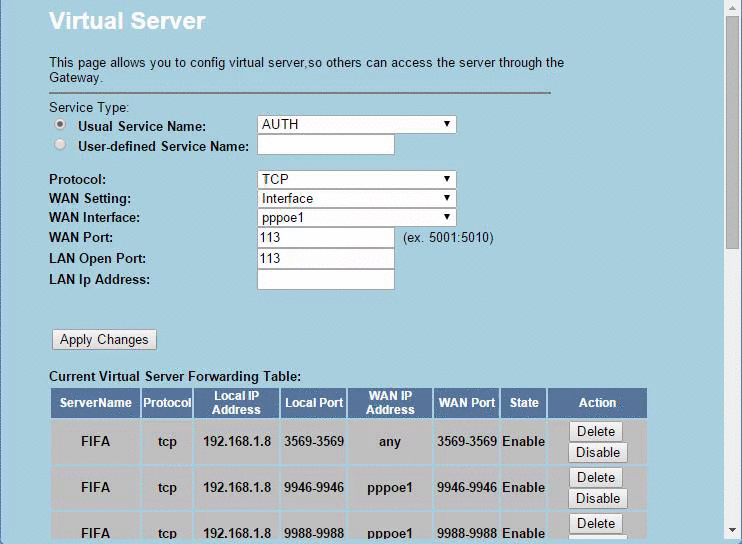The image size is (742, 544).
Task: Click the 'any' WAN IP Address cell
Action: pos(390,442)
